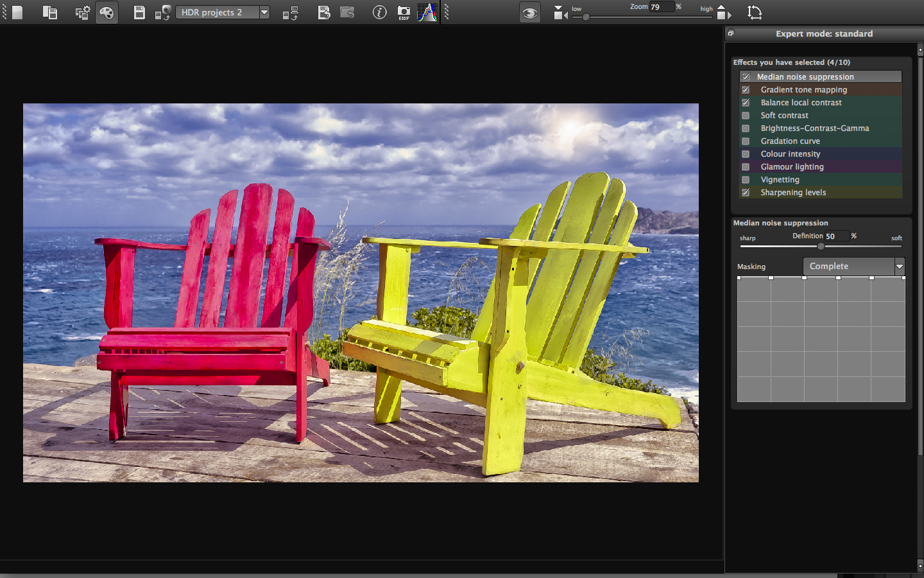Click the masking curve grid area
This screenshot has width=924, height=578.
(821, 340)
